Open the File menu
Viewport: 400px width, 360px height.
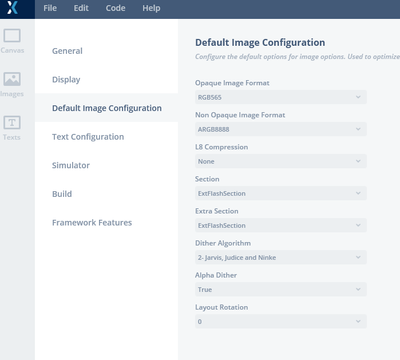pos(50,8)
